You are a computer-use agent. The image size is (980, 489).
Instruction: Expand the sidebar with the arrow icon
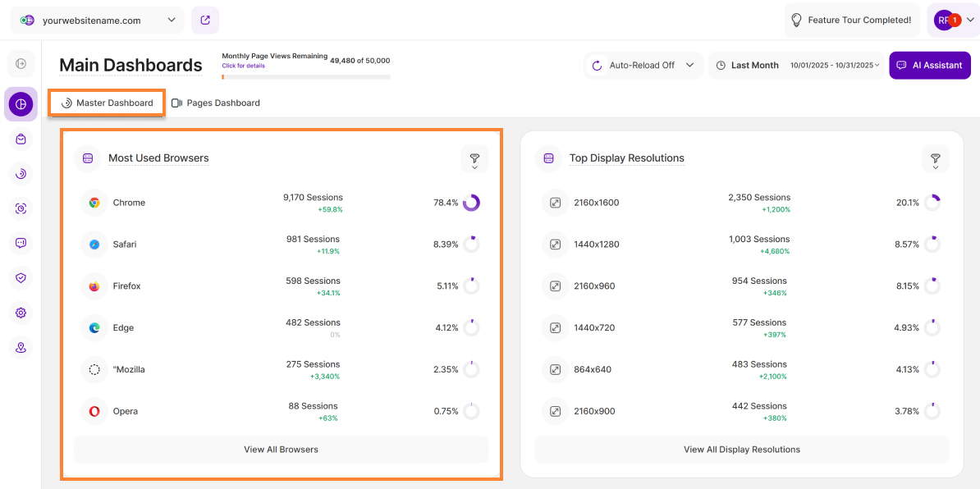[x=21, y=64]
